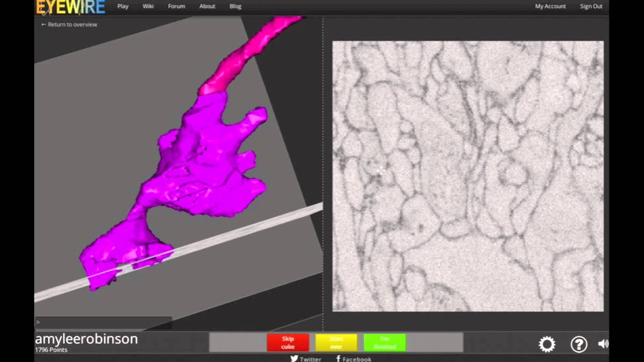Open the Wiki menu item

click(148, 6)
